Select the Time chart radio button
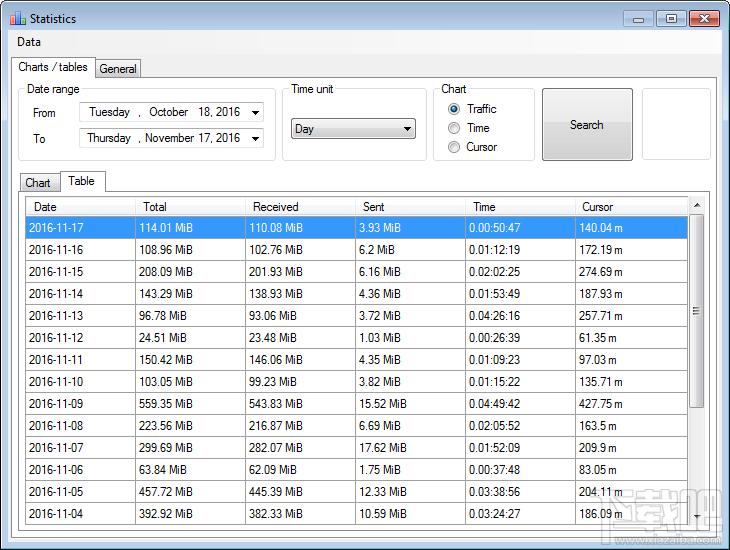Screen dimensions: 730x550 click(453, 128)
